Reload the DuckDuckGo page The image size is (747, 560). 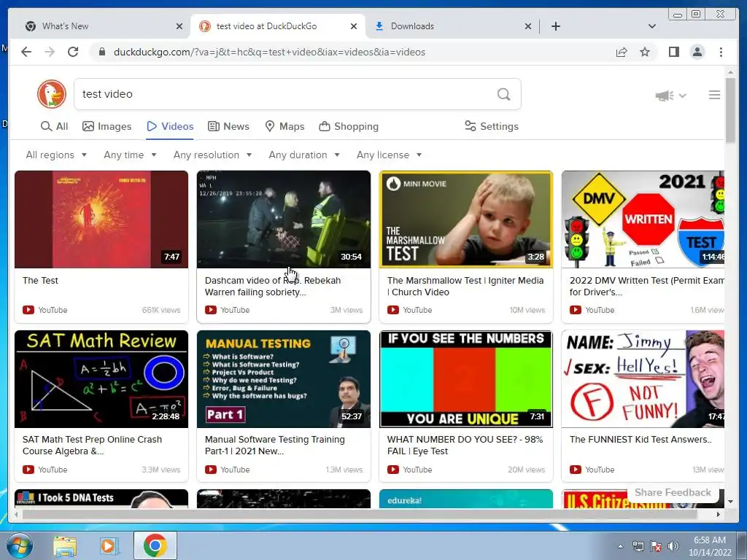point(73,52)
